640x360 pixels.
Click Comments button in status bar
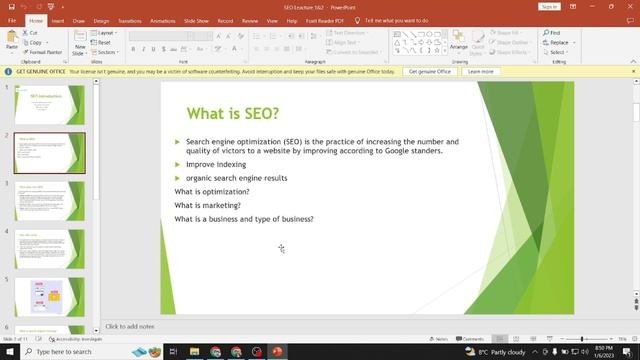470,339
